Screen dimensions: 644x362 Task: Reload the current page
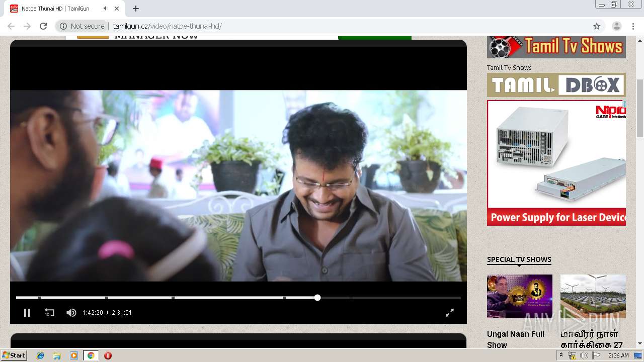click(x=43, y=26)
